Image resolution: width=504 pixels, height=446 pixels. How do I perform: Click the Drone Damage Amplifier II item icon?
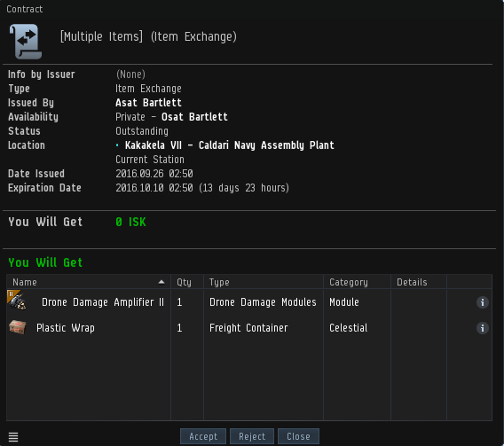point(17,300)
